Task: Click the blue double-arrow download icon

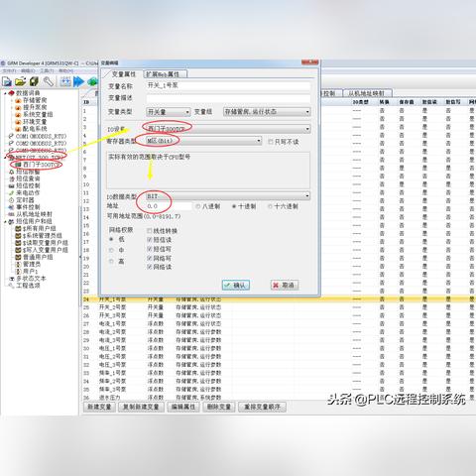Action: pyautogui.click(x=78, y=81)
